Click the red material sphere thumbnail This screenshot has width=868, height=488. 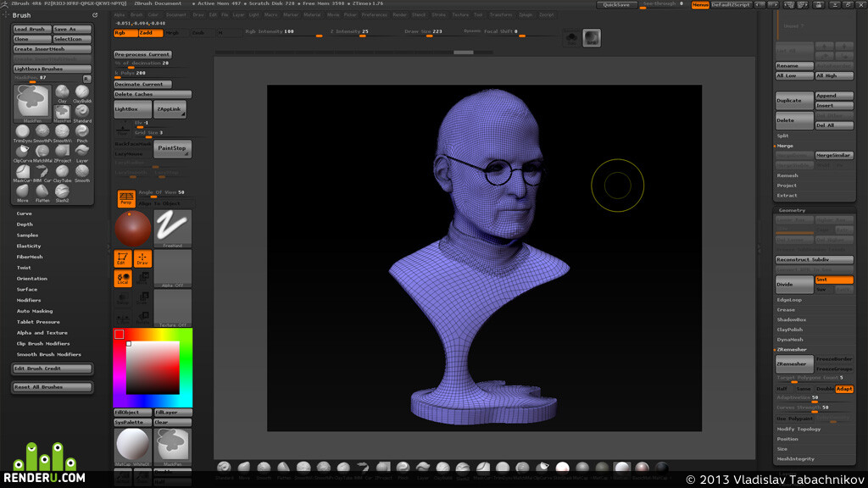[133, 228]
